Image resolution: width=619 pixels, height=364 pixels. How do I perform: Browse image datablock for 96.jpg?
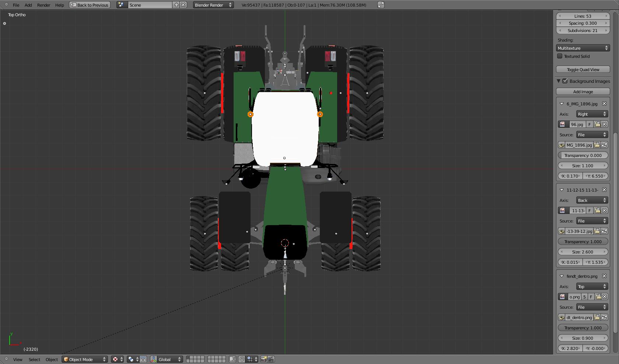[563, 125]
